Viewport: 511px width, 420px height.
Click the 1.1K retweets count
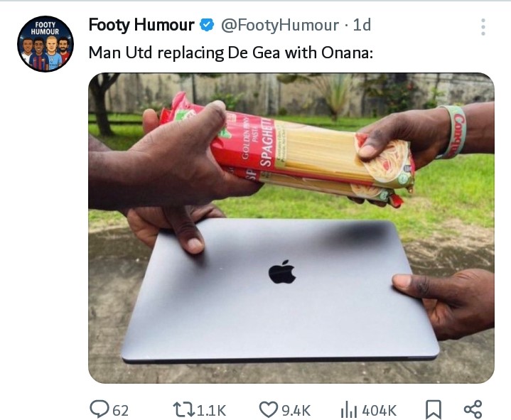(x=211, y=411)
